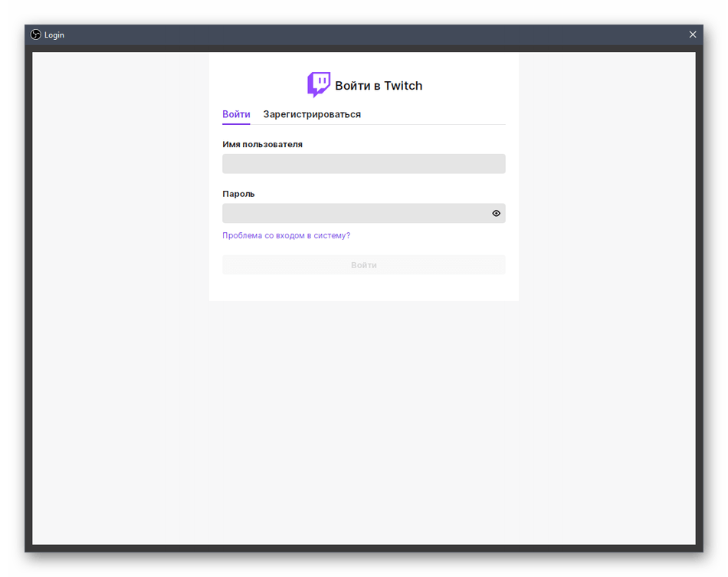Viewport: 728px width, 577px height.
Task: Click the Войти в Twitch heading
Action: pos(379,86)
